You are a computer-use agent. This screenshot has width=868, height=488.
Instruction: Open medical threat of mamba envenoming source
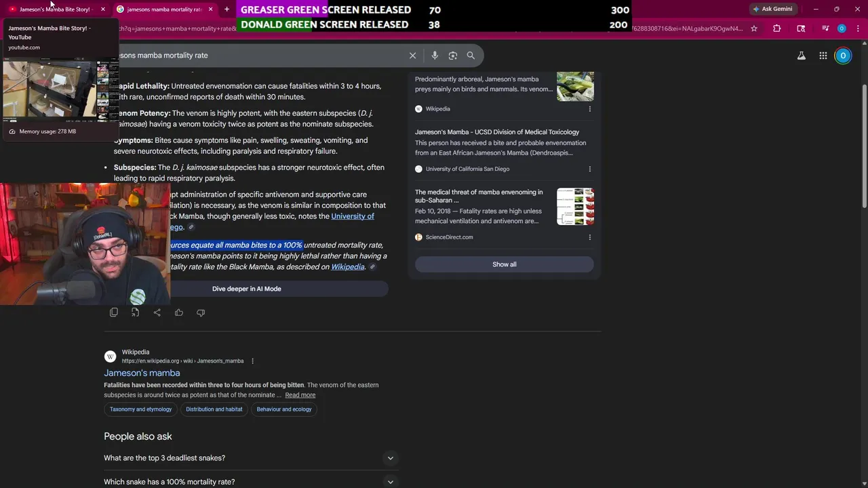click(479, 196)
